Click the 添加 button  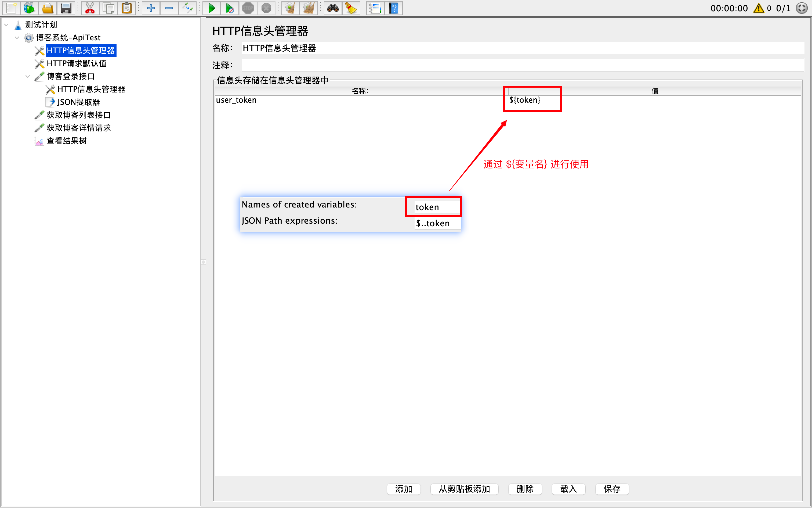[403, 489]
